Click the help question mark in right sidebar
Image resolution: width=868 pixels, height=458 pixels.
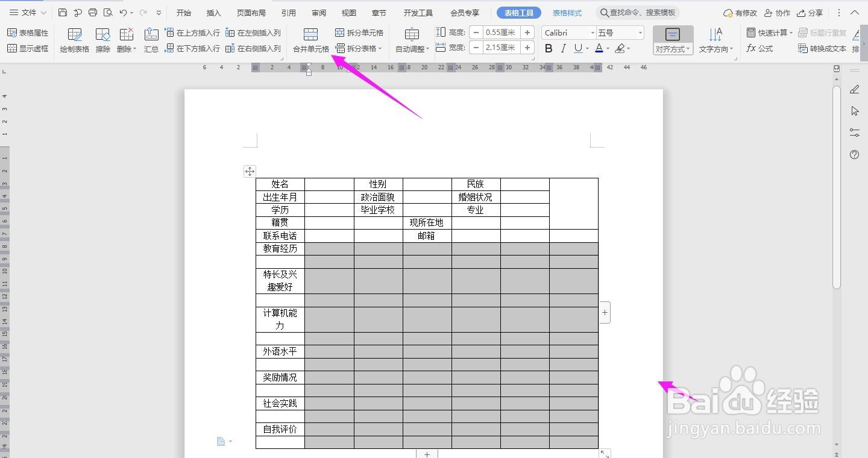tap(854, 155)
